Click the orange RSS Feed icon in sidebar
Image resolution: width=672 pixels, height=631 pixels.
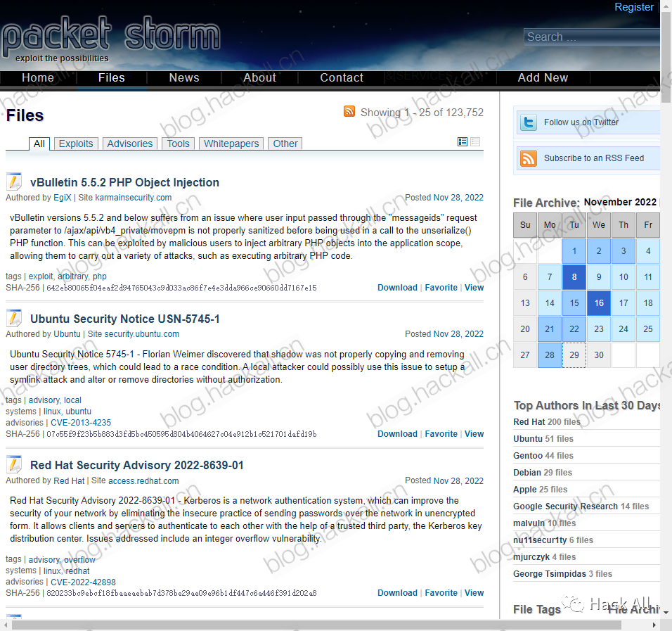(529, 158)
